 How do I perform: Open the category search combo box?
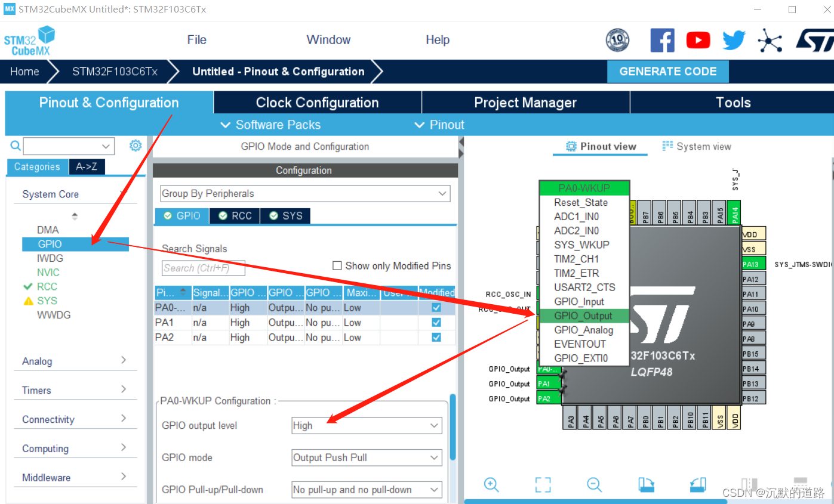pyautogui.click(x=69, y=146)
